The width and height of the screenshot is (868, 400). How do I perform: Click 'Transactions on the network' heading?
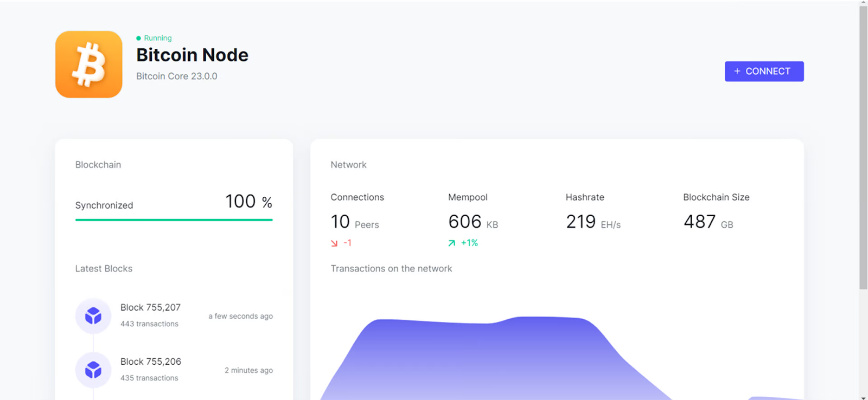[391, 269]
